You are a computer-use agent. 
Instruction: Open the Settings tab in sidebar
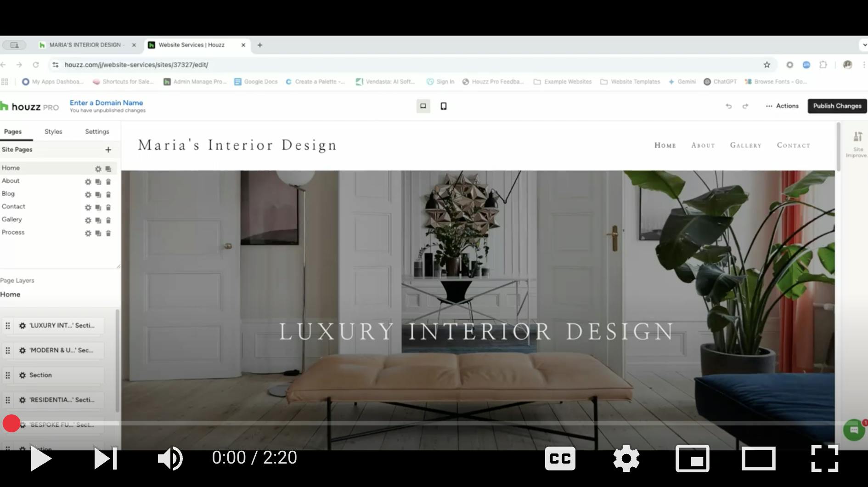click(x=97, y=131)
